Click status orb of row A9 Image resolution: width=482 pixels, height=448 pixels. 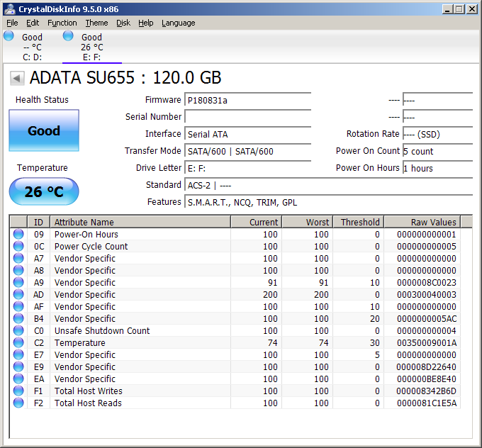coord(18,282)
